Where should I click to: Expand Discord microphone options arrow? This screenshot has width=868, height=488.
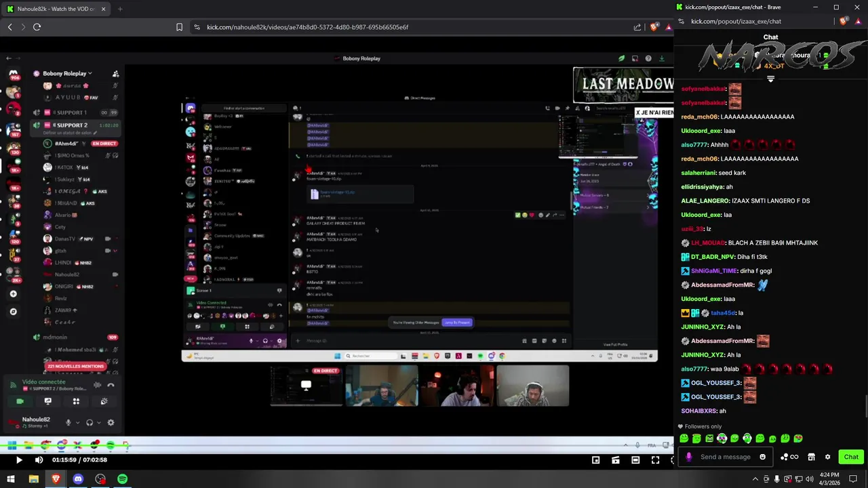coord(77,422)
